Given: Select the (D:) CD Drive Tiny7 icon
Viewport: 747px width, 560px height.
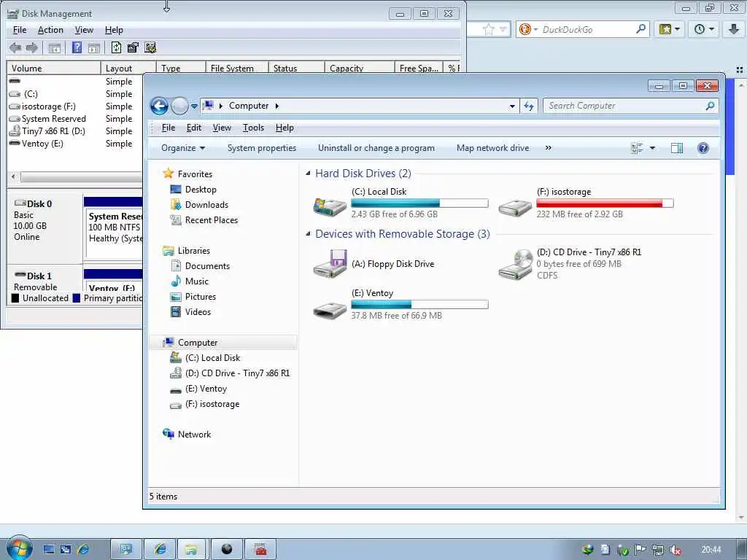Looking at the screenshot, I should (x=515, y=264).
